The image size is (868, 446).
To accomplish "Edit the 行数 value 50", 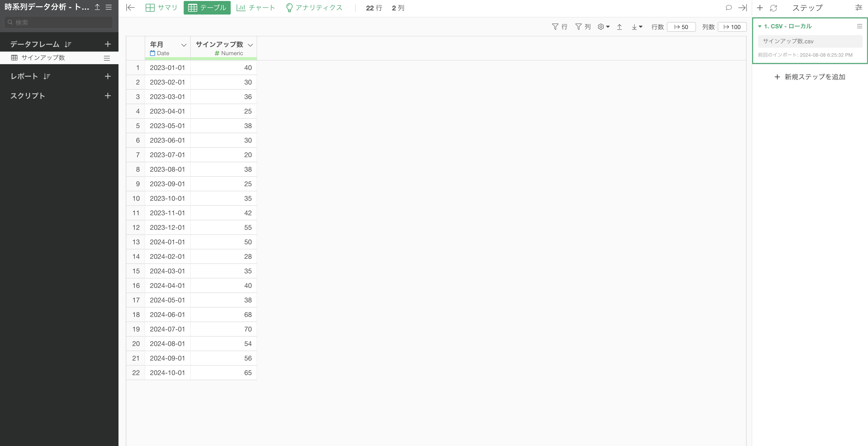I will pos(681,27).
